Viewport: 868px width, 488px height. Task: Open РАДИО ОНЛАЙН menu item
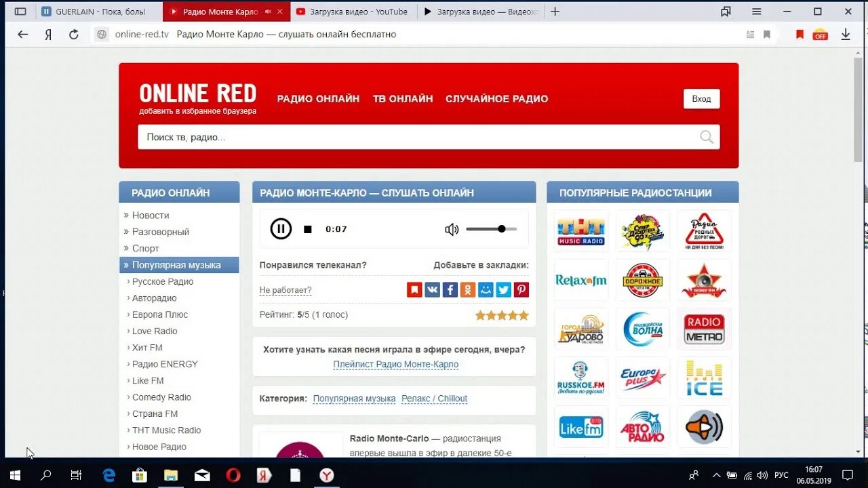tap(318, 99)
